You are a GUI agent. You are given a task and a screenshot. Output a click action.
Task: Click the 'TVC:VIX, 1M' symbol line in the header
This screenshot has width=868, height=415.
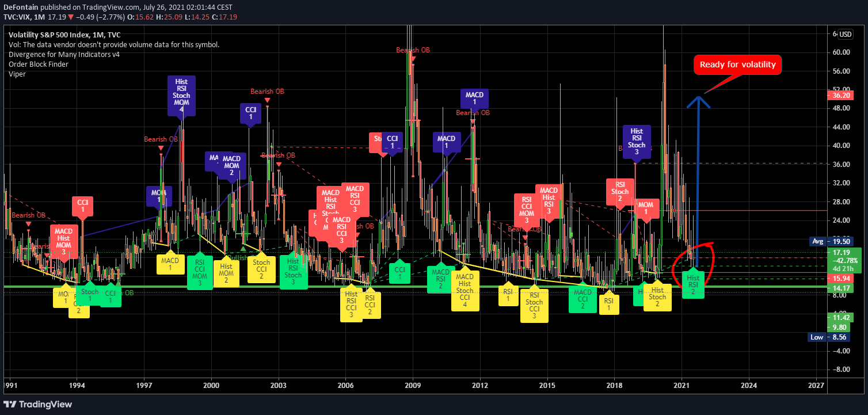pos(24,17)
